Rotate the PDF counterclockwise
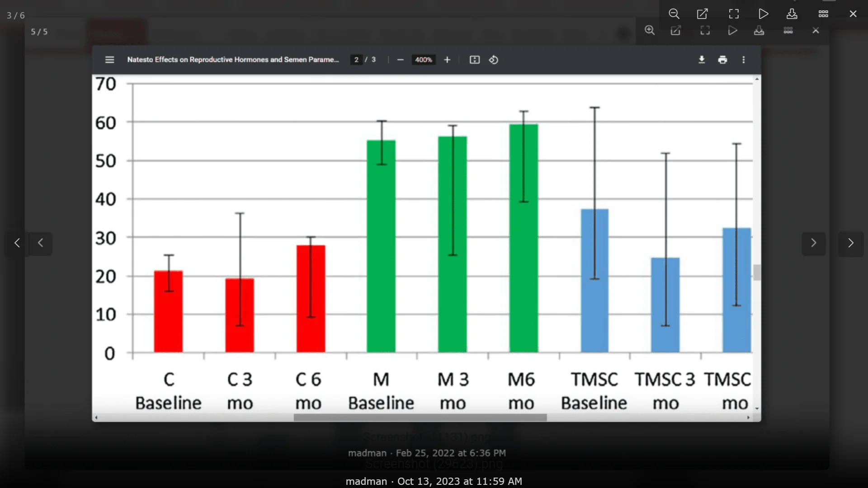The width and height of the screenshot is (868, 488). 494,60
